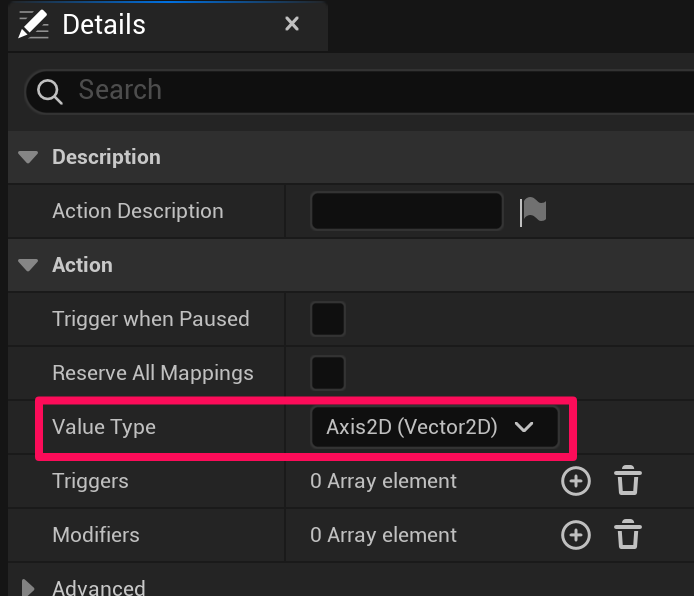Image resolution: width=694 pixels, height=596 pixels.
Task: Click the Details panel pencil icon
Action: (34, 25)
